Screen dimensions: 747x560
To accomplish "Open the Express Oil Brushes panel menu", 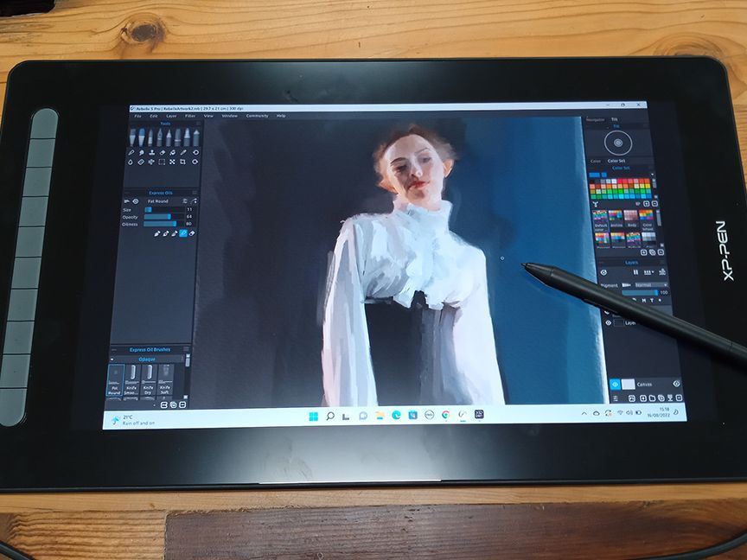I will (186, 349).
